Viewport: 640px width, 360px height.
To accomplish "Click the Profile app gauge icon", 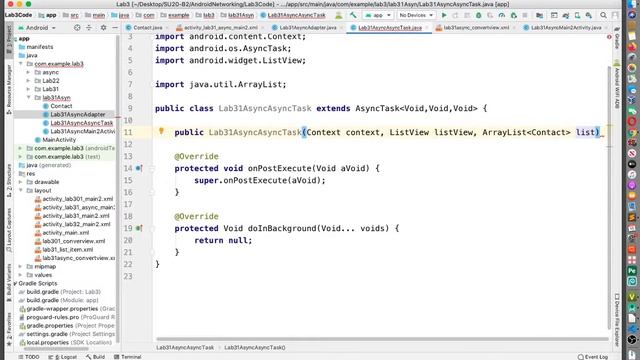I will tap(502, 16).
